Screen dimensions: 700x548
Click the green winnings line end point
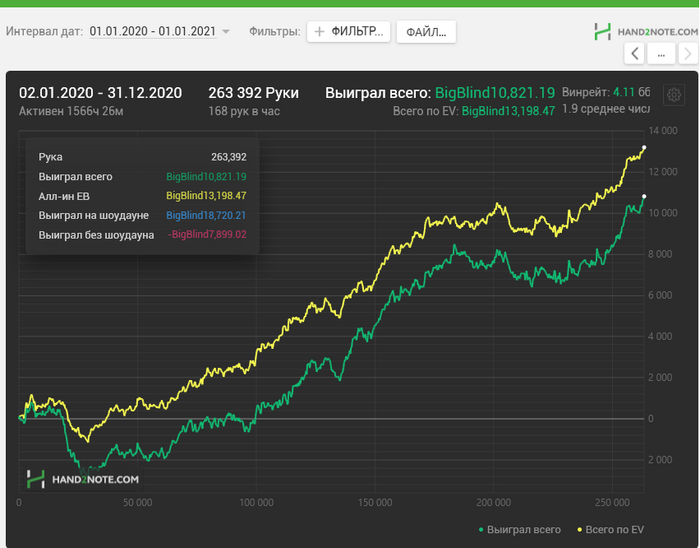(x=644, y=196)
